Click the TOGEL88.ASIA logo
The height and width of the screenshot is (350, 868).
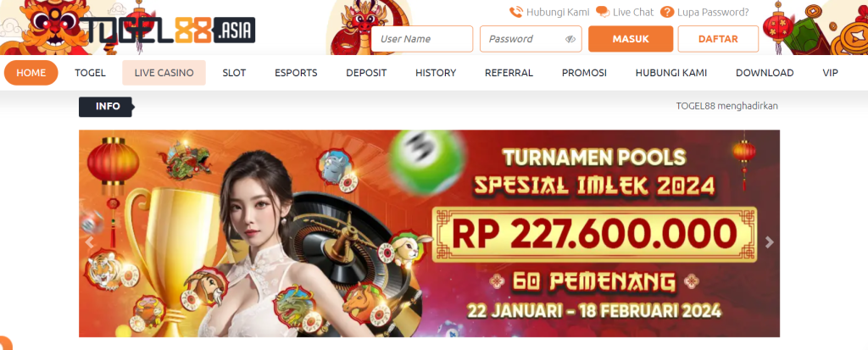point(167,30)
